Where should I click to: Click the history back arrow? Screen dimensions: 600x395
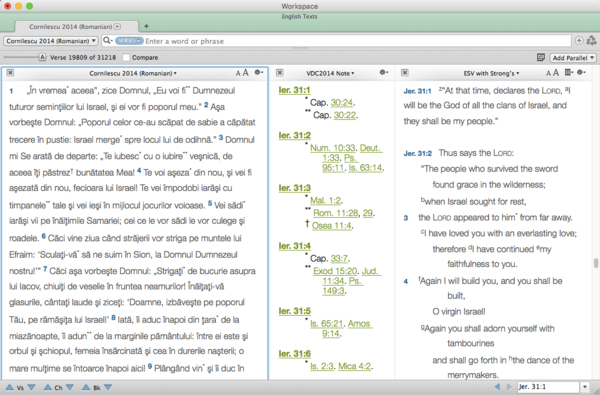coord(497,387)
